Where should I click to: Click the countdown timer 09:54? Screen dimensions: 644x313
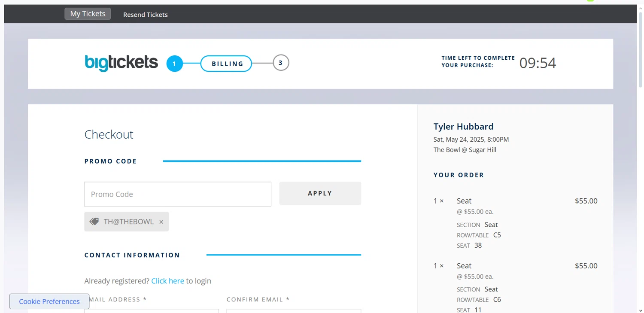pos(538,63)
